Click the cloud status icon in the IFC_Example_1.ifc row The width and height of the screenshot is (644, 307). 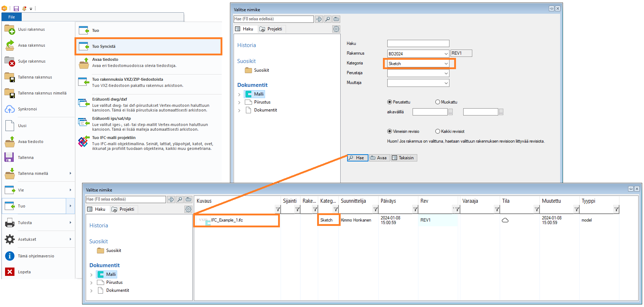tap(505, 220)
